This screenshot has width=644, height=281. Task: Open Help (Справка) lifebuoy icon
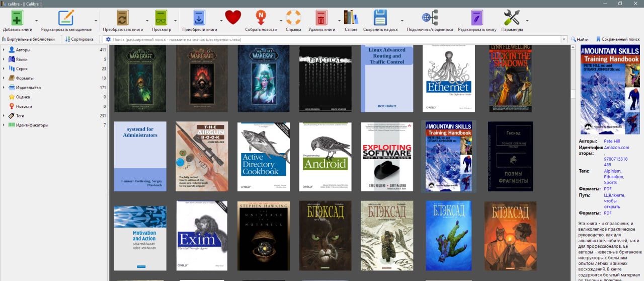(293, 18)
